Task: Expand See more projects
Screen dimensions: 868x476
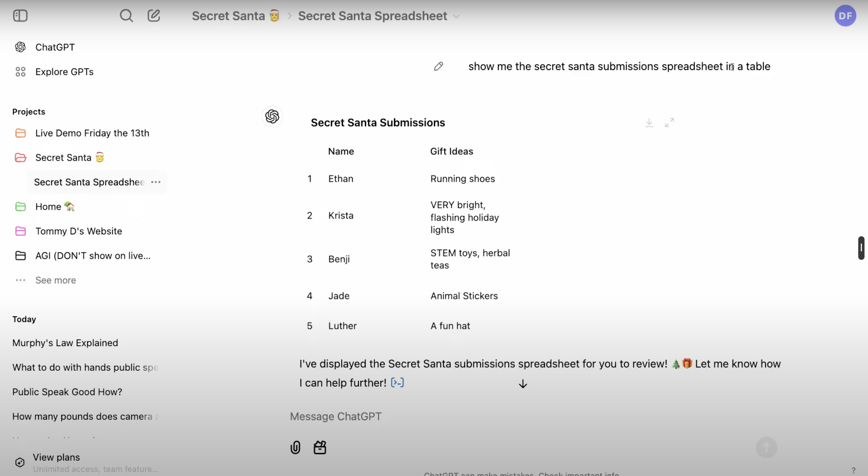Action: pos(56,280)
